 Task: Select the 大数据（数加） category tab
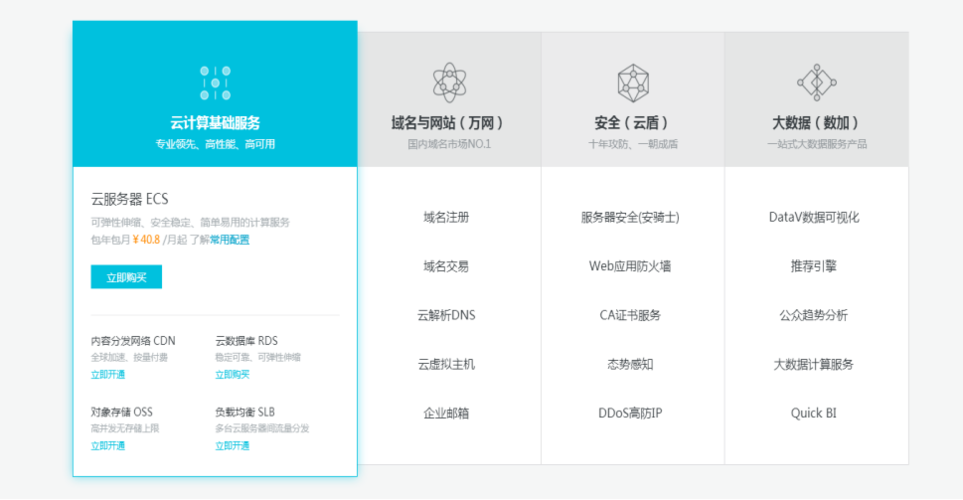(x=817, y=100)
